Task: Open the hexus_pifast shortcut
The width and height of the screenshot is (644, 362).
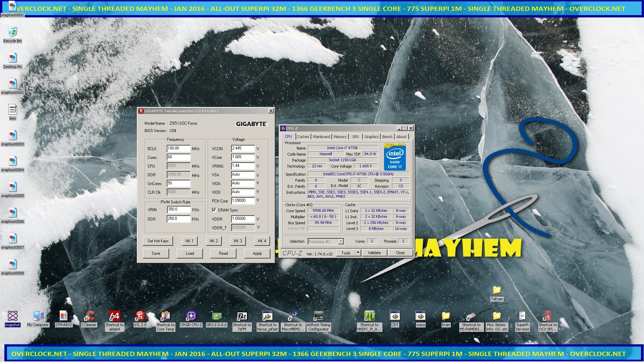Action: click(268, 321)
